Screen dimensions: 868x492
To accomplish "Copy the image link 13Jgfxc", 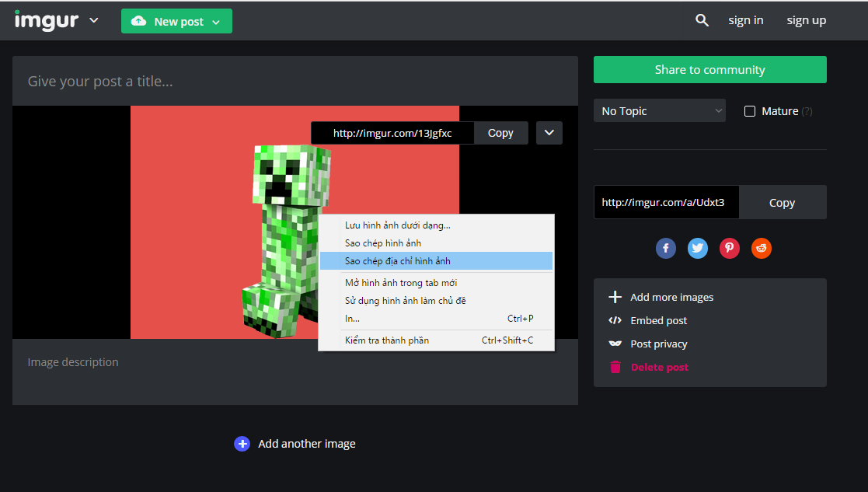I will tap(500, 133).
